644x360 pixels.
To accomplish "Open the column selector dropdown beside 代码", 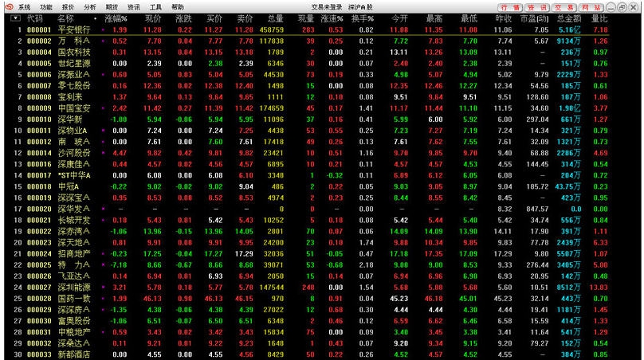I will tap(16, 18).
